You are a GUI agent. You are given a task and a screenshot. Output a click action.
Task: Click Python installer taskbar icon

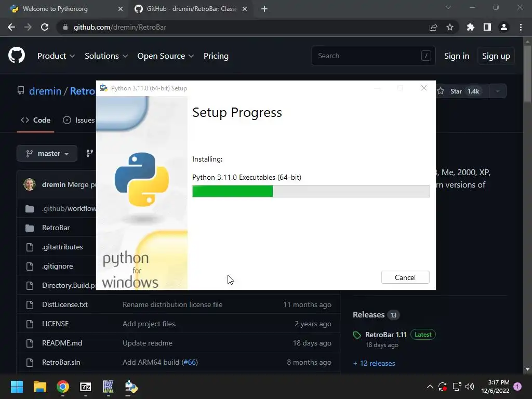point(131,387)
